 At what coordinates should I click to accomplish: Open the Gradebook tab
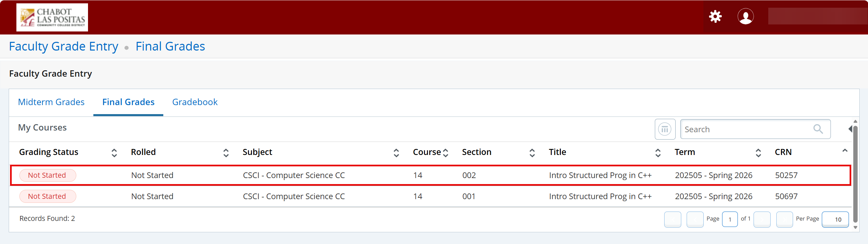[x=195, y=102]
